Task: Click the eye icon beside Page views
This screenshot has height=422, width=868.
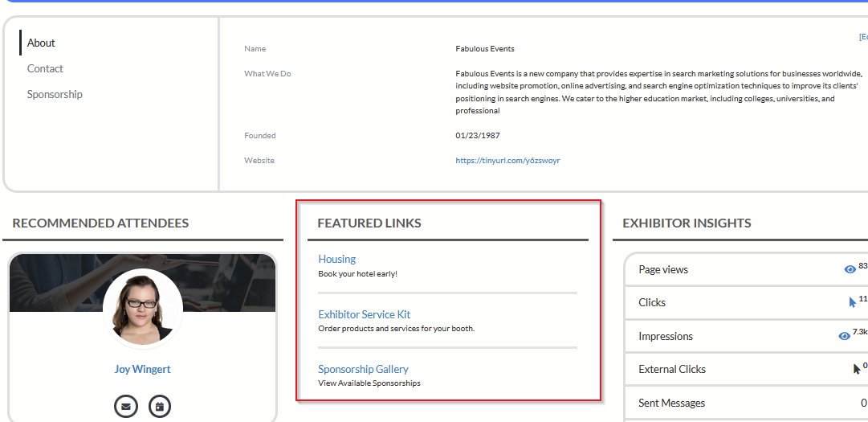Action: [x=850, y=270]
